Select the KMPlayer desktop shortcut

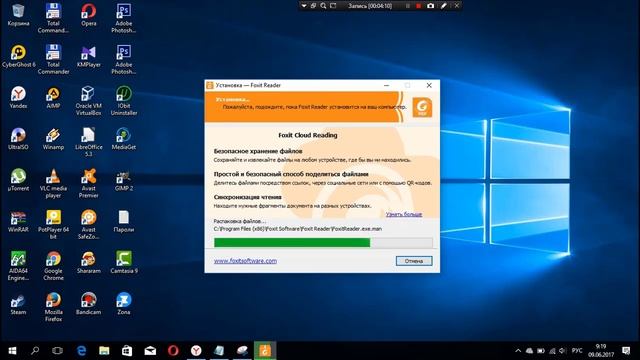(x=89, y=56)
